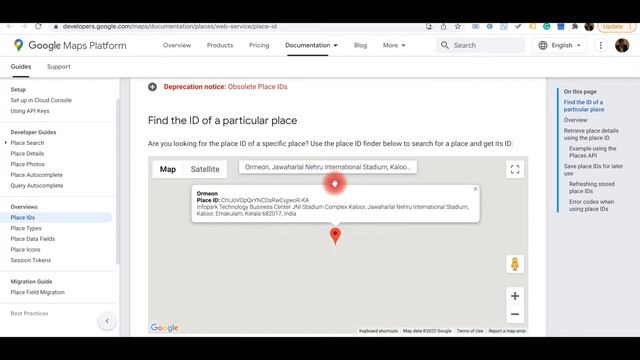
Task: Jump to Find the ID of a particular place
Action: point(584,106)
